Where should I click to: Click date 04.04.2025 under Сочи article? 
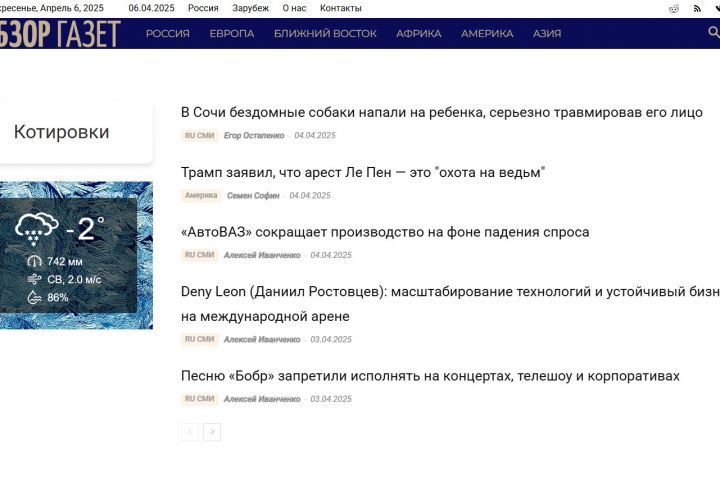point(315,136)
